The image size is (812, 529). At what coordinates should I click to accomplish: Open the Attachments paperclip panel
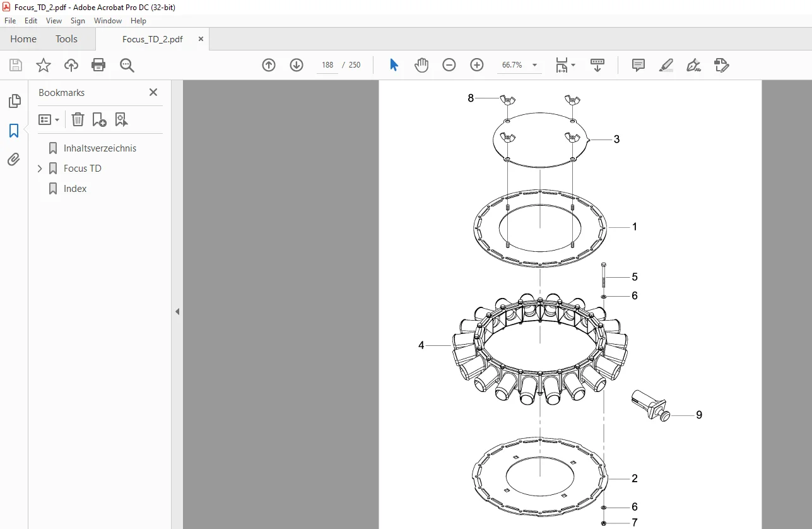(x=14, y=160)
